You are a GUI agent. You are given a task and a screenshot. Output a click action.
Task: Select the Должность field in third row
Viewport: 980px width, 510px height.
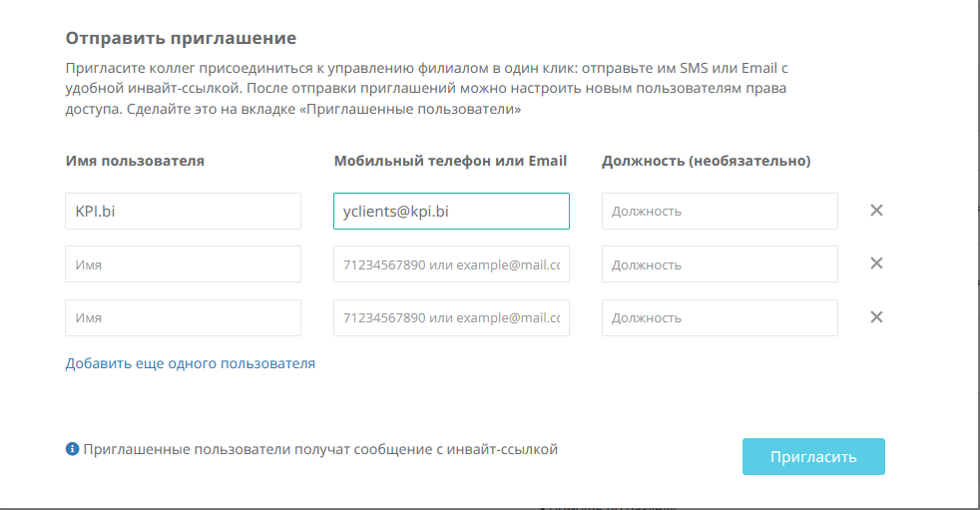click(720, 317)
